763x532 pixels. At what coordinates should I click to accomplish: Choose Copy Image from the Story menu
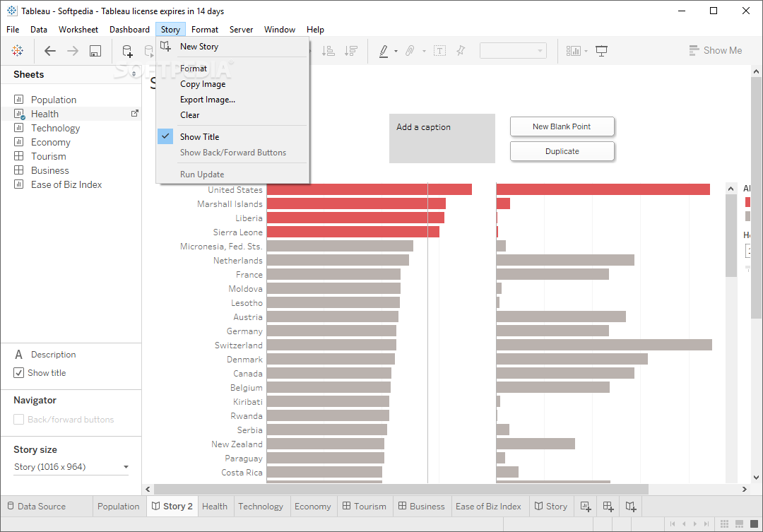(232, 83)
